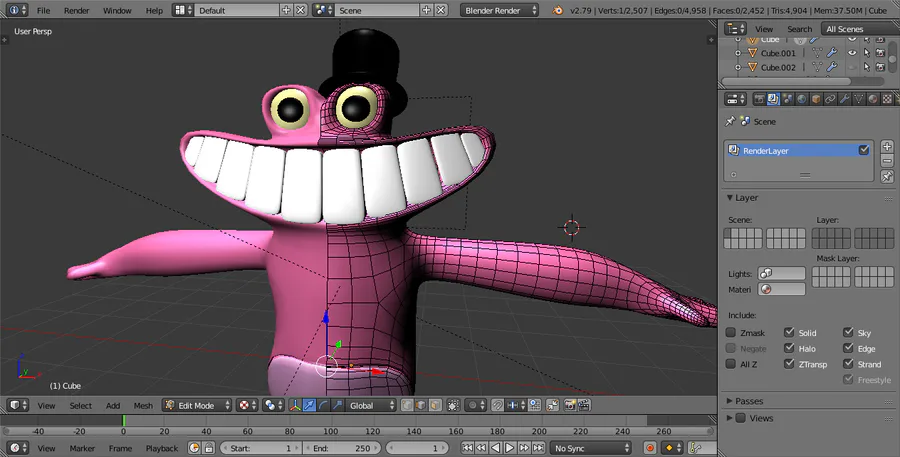The width and height of the screenshot is (900, 457).
Task: Expand the Cube.001 tree row
Action: tap(738, 53)
